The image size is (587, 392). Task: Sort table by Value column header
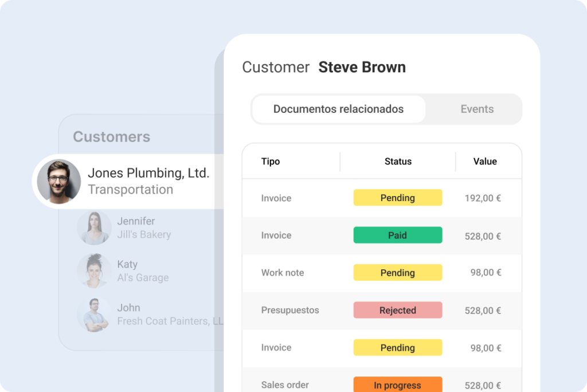pos(484,162)
